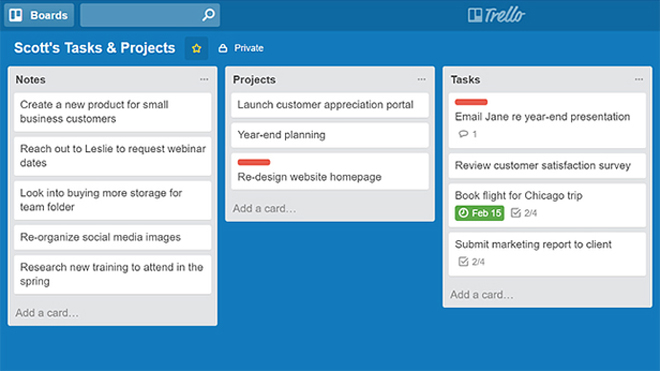Open the Boards menu

[x=39, y=15]
